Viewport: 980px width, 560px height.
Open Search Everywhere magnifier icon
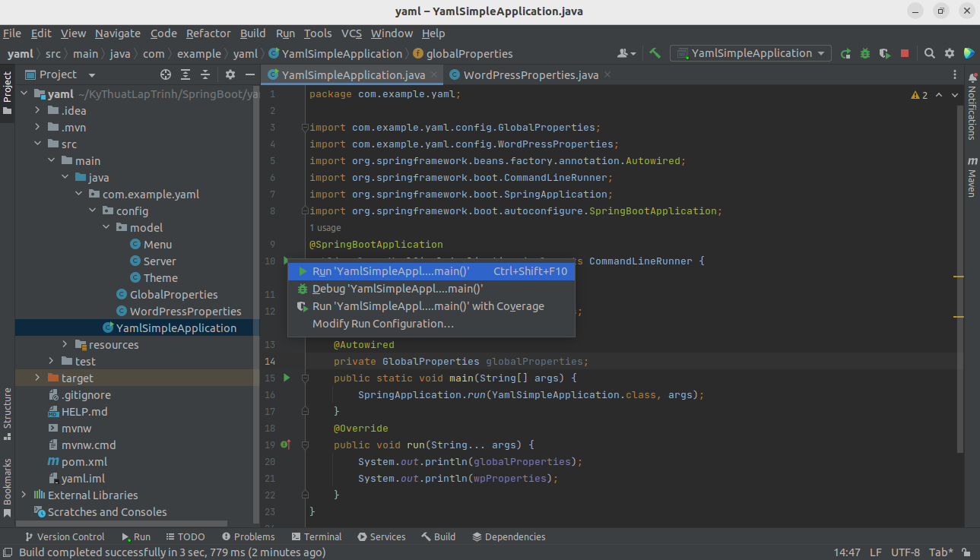pos(930,53)
